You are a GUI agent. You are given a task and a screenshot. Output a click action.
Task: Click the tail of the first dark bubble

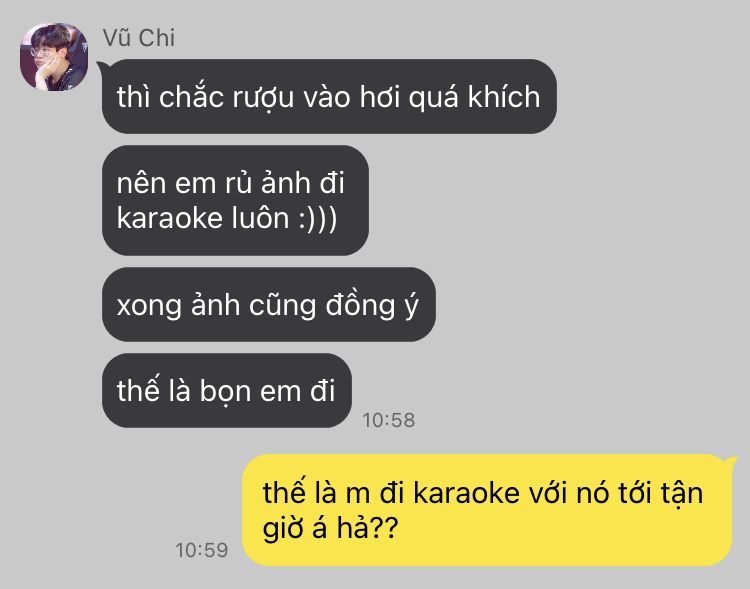tap(103, 67)
